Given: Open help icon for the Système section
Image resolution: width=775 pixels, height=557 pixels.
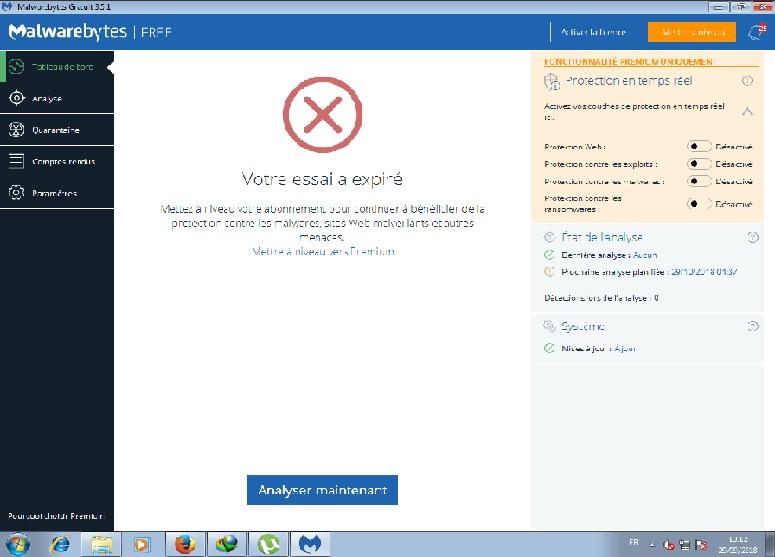Looking at the screenshot, I should coord(752,326).
